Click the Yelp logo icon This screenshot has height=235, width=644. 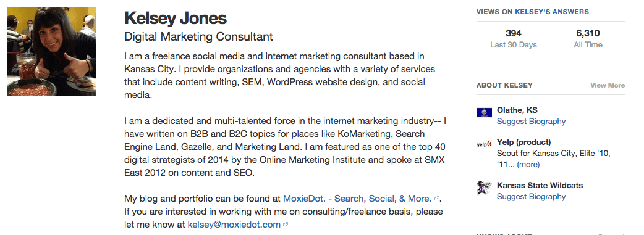[484, 144]
